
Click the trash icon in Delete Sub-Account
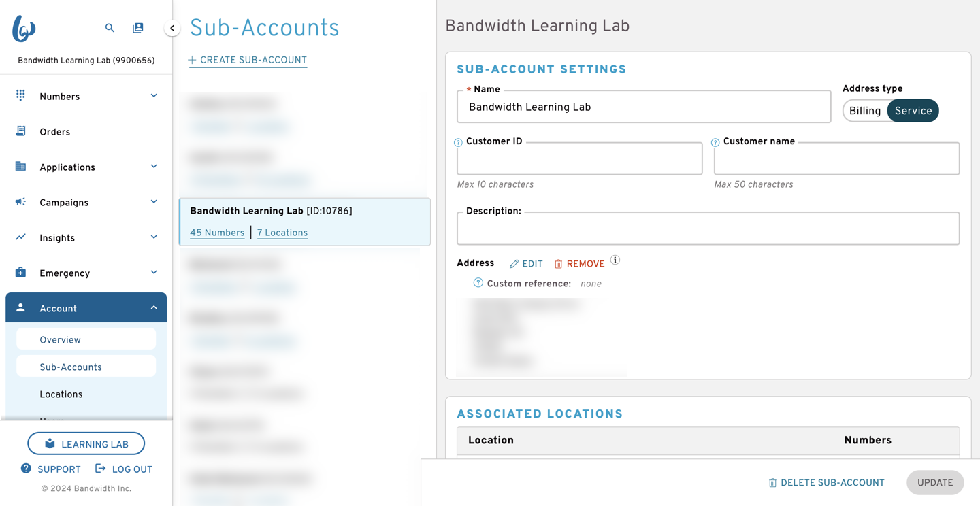pyautogui.click(x=772, y=483)
